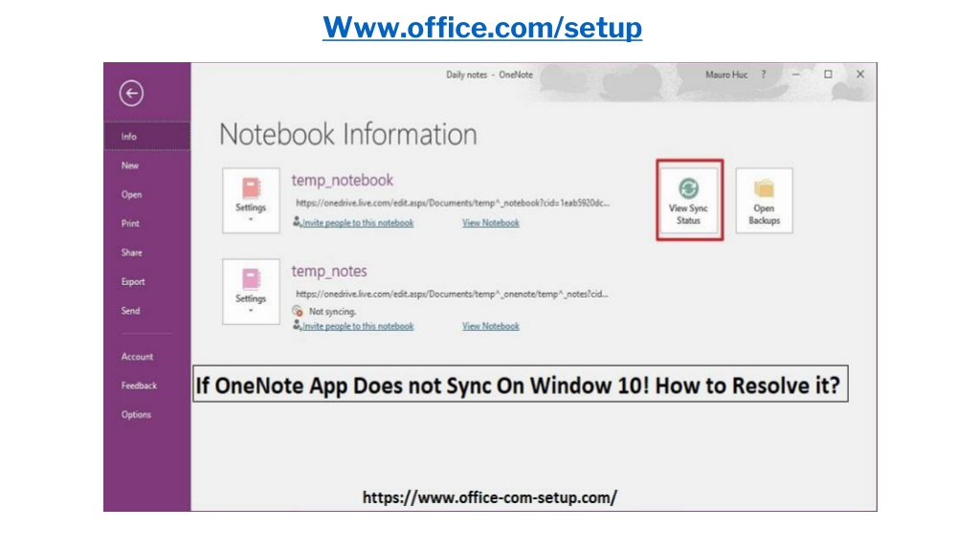Select Send in the sidebar

(x=130, y=311)
